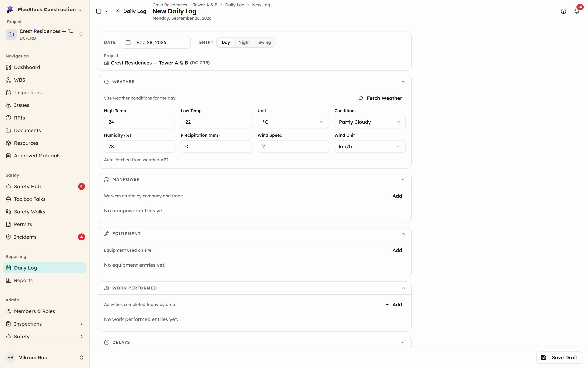Screen dimensions: 588x368
Task: Click the Equipment wrench section icon
Action: (x=107, y=234)
